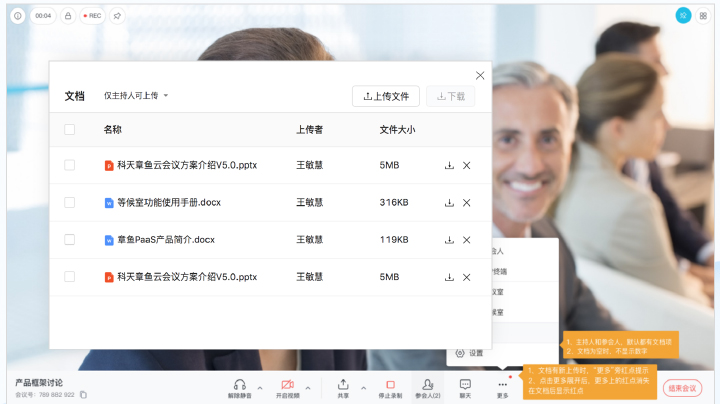
Task: Open the grid layout view icon
Action: click(703, 16)
